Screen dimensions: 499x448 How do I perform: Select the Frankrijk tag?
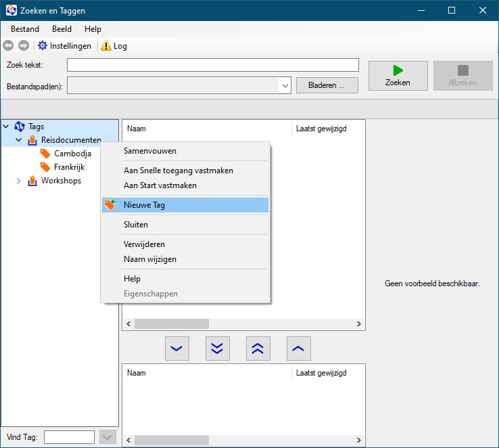[x=70, y=167]
